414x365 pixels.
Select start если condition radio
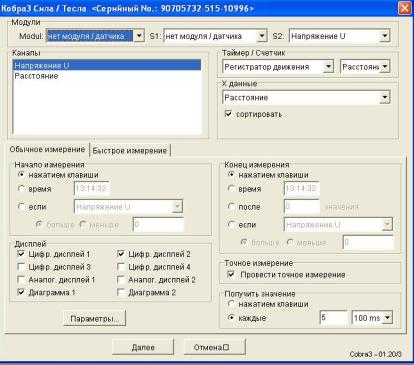[x=21, y=207]
